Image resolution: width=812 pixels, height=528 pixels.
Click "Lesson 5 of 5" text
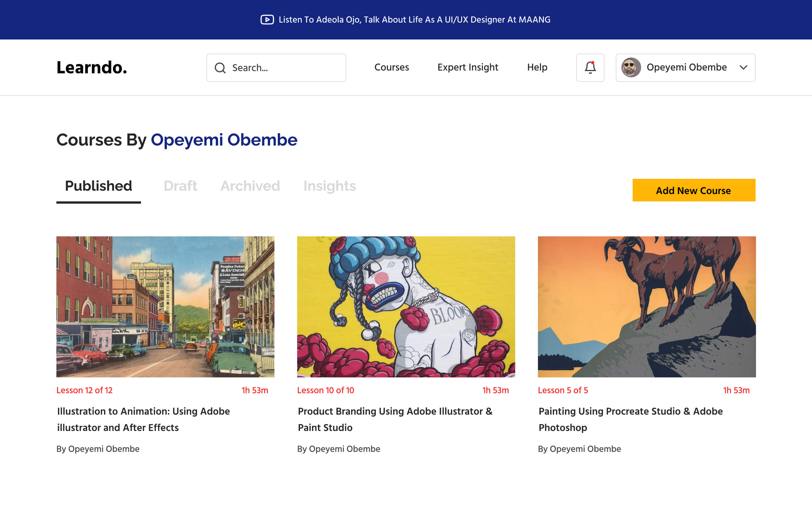coord(563,390)
